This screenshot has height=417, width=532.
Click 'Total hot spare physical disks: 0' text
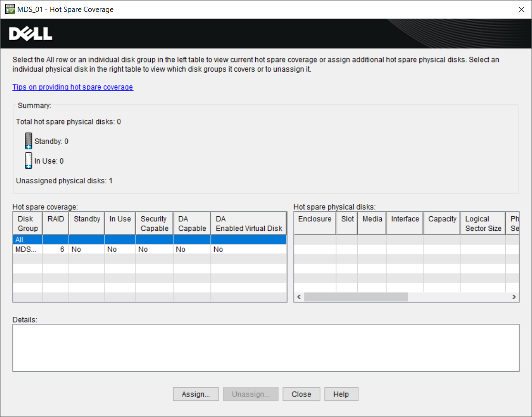click(x=69, y=122)
